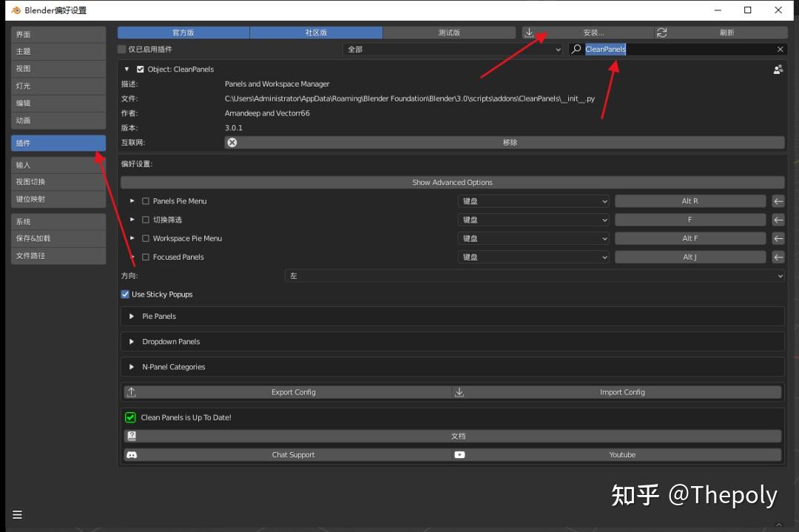This screenshot has height=532, width=799.
Task: Click 移除 to remove the addon
Action: [x=510, y=142]
